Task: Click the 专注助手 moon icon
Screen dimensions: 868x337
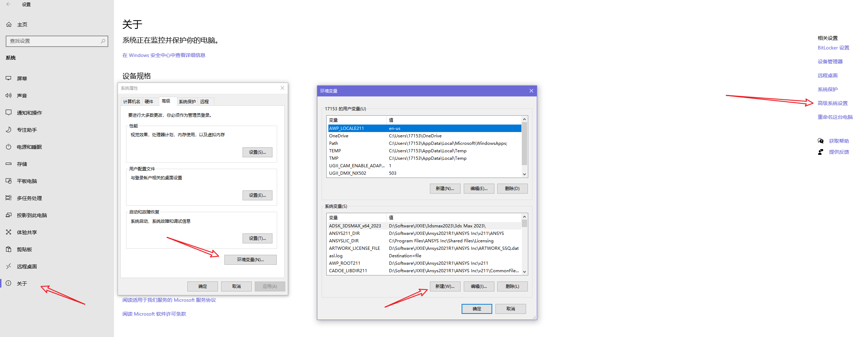Action: point(9,130)
